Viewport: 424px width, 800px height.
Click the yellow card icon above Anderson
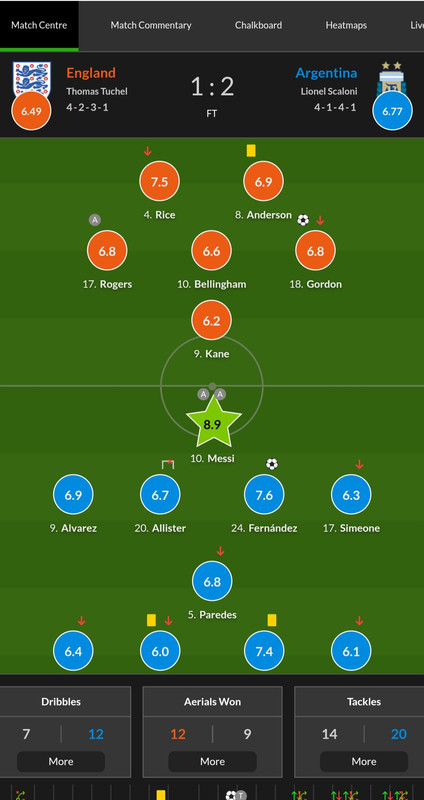[251, 151]
